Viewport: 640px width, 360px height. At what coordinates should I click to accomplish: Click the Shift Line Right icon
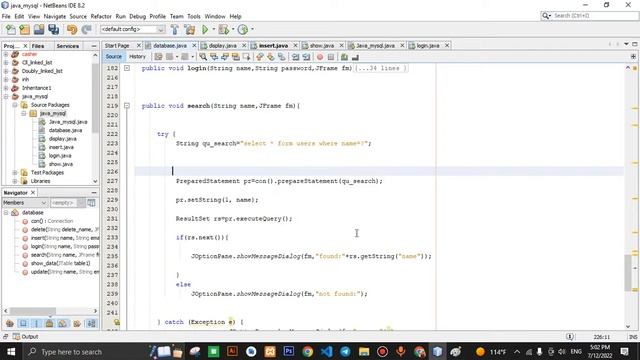(x=306, y=57)
